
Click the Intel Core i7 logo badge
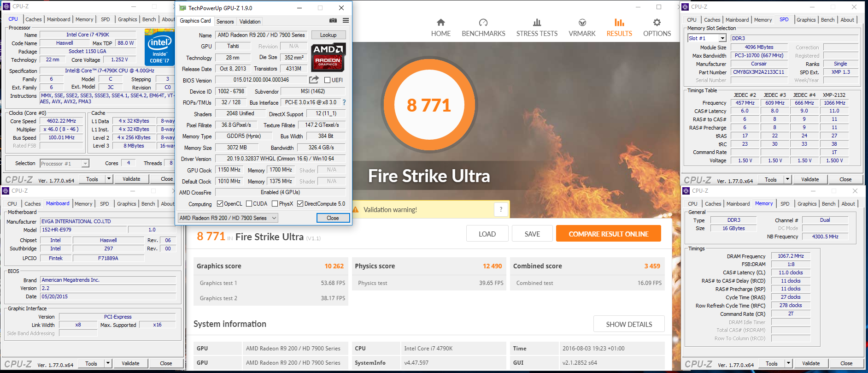159,47
